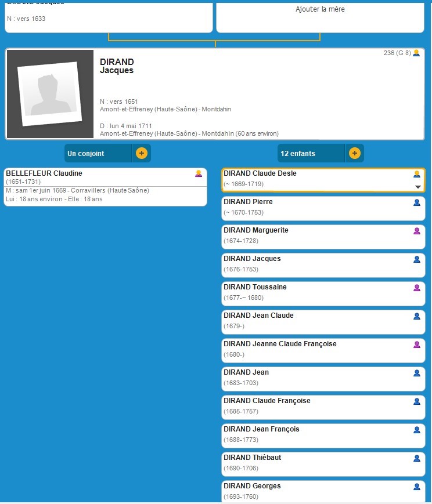Viewport: 432px width, 504px height.
Task: Open the 12 enfants section header
Action: pyautogui.click(x=311, y=154)
